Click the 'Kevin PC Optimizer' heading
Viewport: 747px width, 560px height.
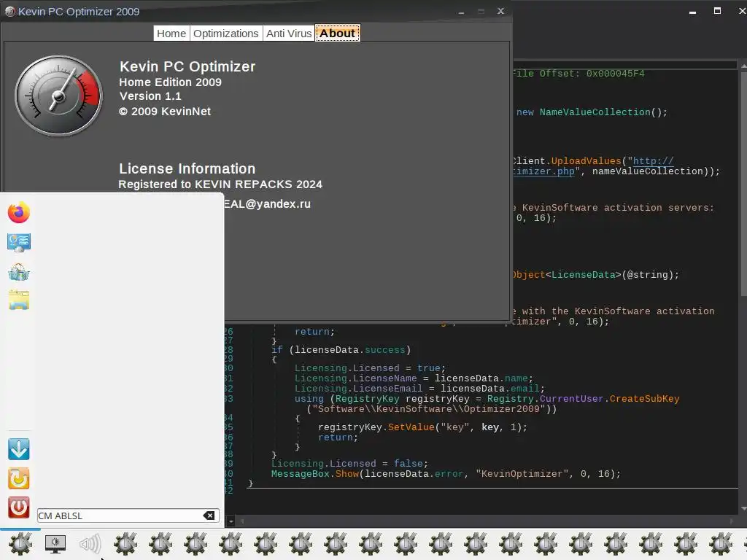tap(187, 66)
